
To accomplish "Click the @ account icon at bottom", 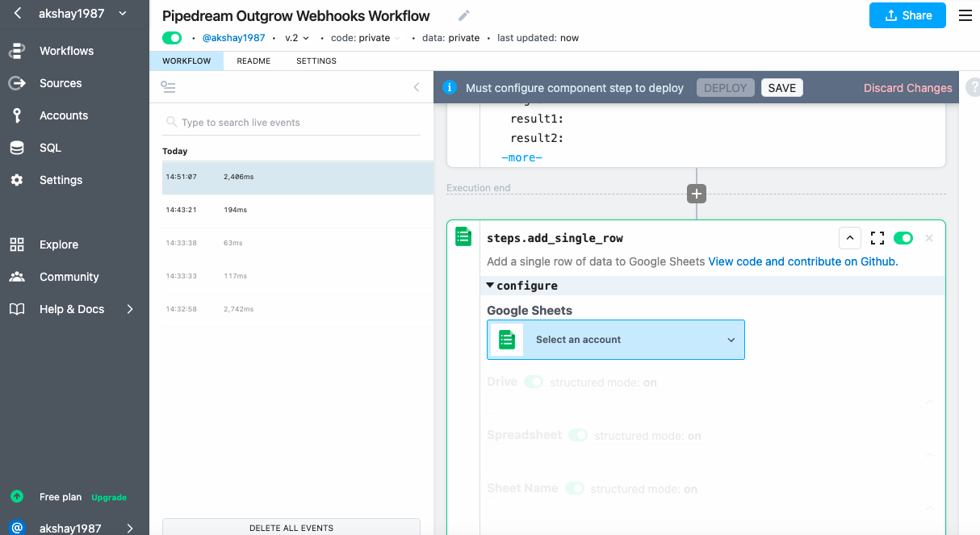I will [17, 528].
